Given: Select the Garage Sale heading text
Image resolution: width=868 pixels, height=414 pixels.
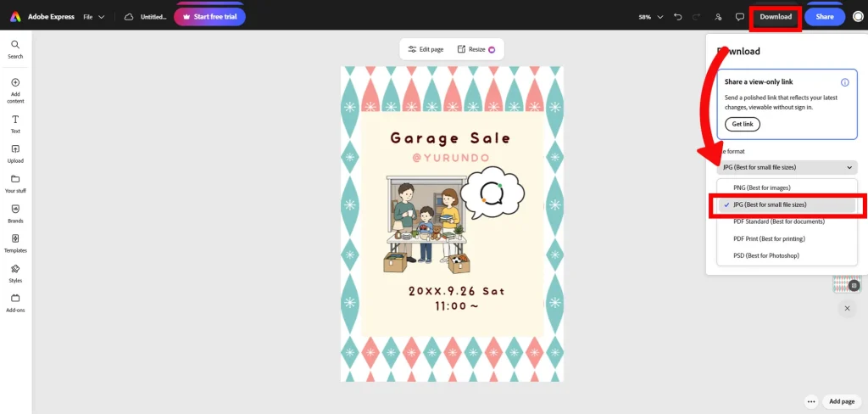Looking at the screenshot, I should click(451, 138).
